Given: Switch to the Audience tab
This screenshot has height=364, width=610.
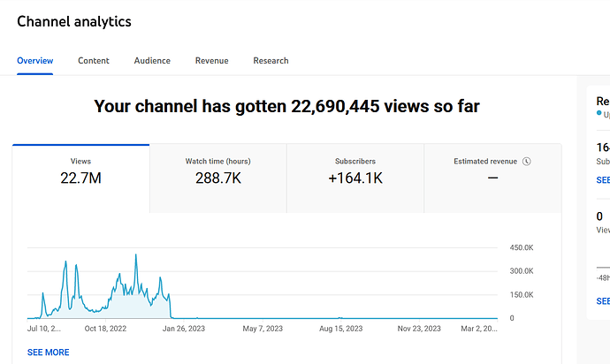Looking at the screenshot, I should (152, 61).
